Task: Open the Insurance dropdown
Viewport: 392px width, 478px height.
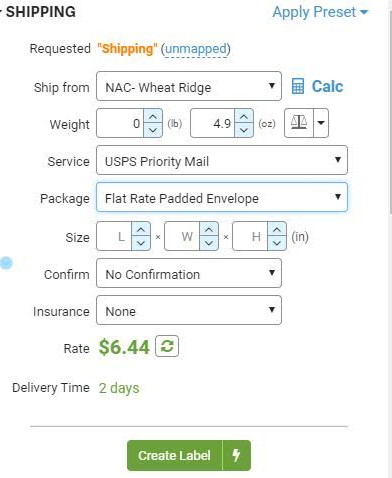Action: [x=189, y=310]
